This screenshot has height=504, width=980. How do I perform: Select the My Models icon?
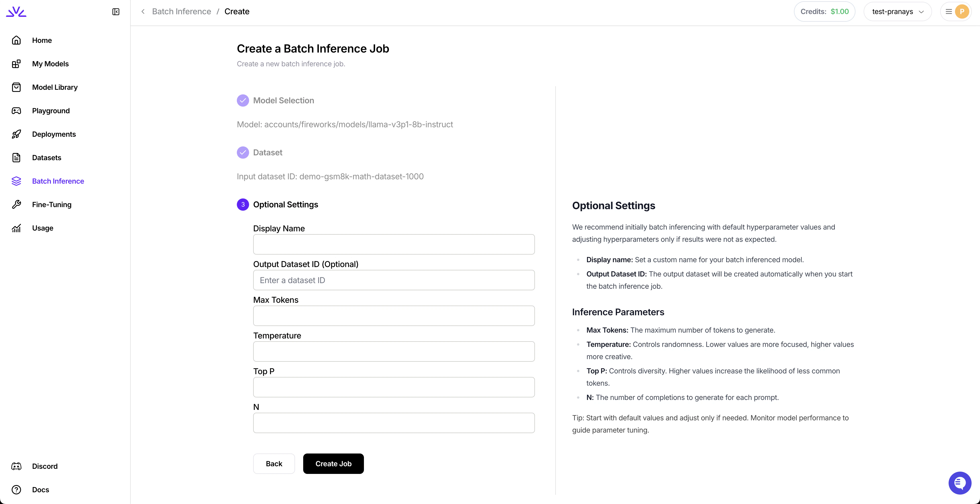17,64
